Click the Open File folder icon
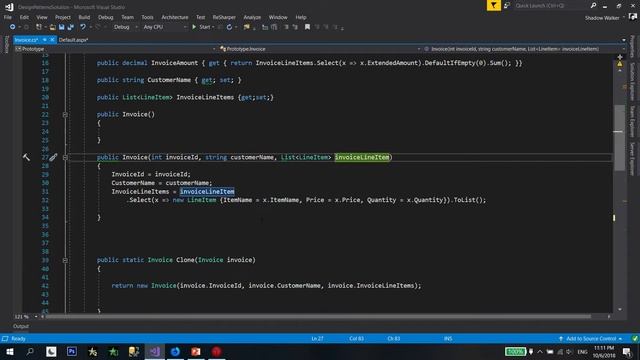 (x=52, y=27)
